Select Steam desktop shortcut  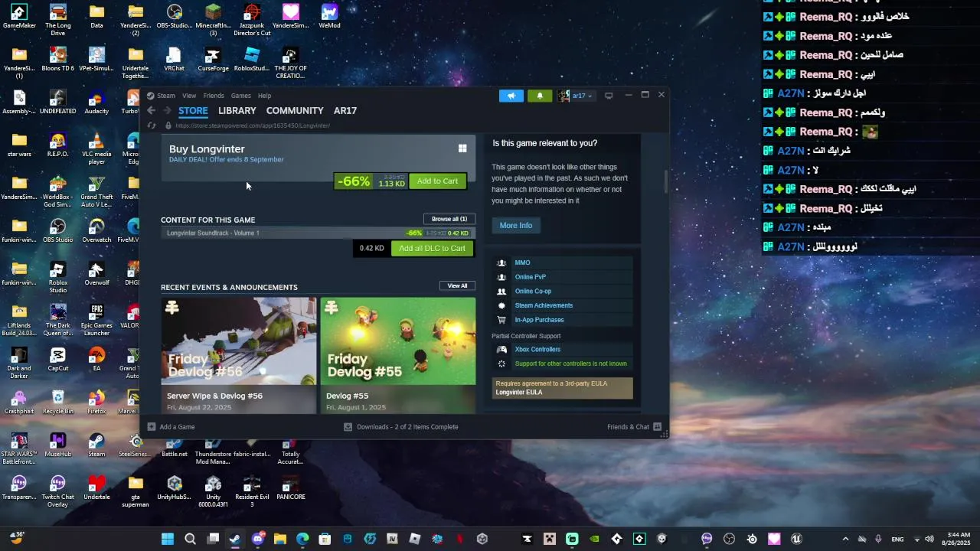[x=96, y=446]
